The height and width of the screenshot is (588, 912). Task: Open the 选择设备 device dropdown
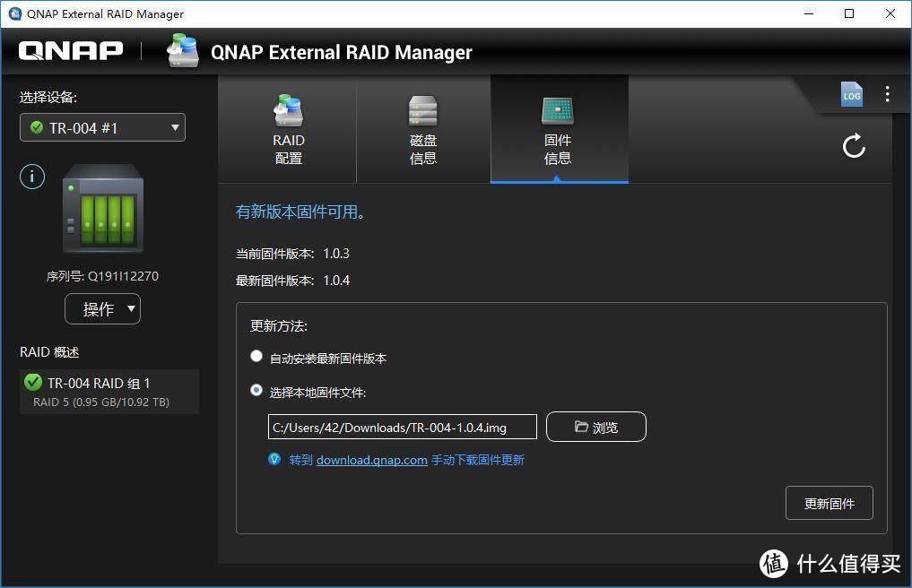(102, 127)
